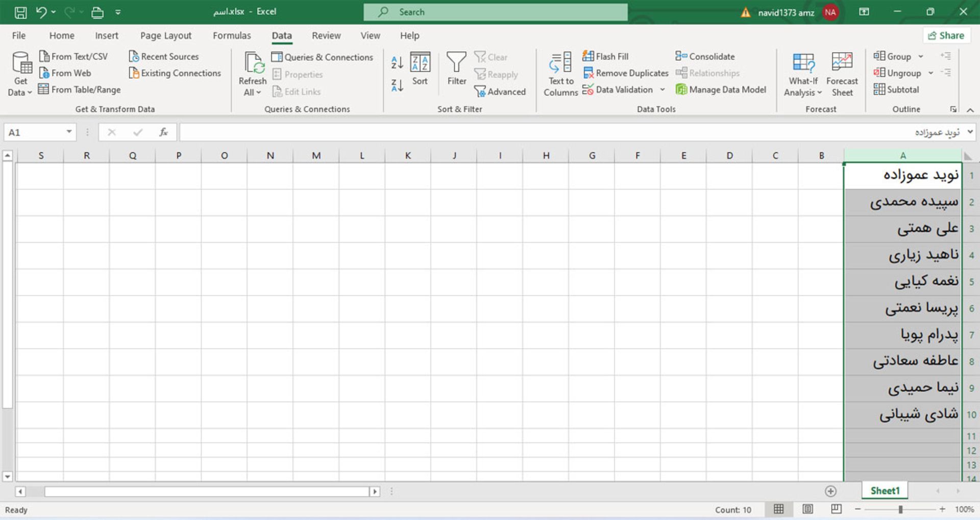Switch to Page Layout view
Screen dimensions: 980x520
807,509
